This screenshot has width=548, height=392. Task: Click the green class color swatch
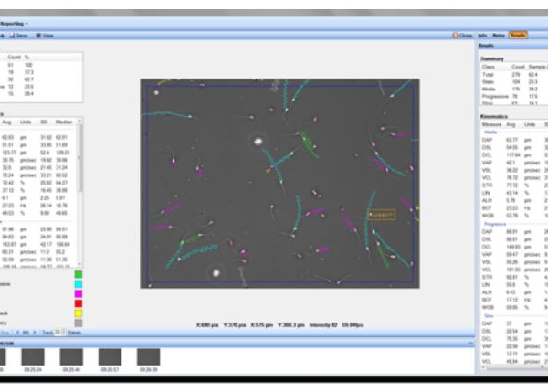click(x=79, y=273)
